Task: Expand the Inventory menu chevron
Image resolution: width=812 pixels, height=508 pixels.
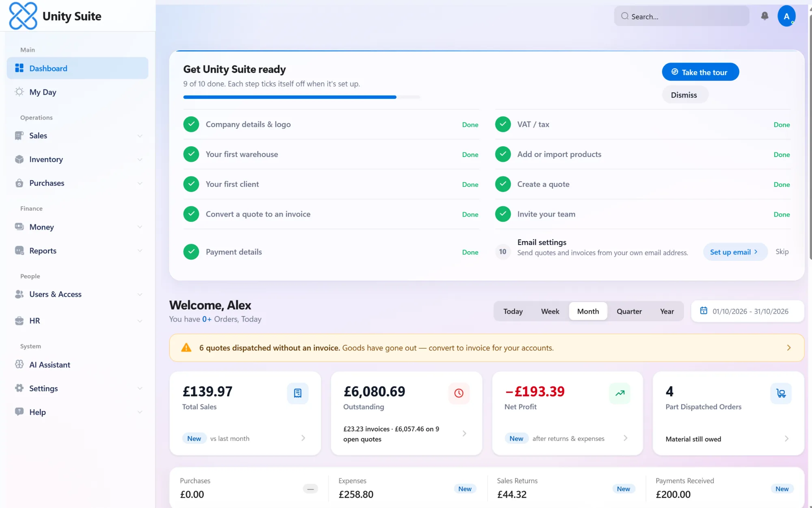Action: [140, 159]
